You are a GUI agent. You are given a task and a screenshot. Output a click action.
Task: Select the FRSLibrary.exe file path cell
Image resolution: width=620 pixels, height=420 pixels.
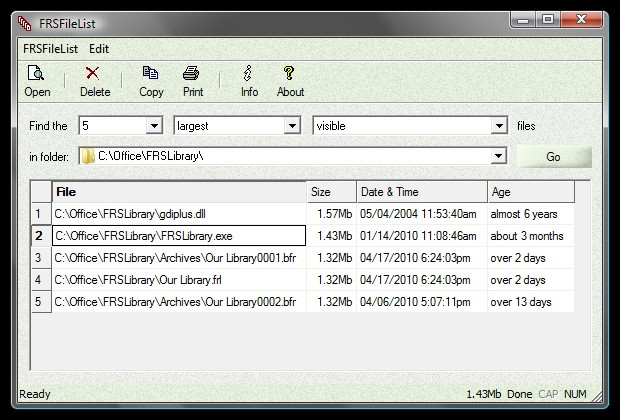(179, 236)
